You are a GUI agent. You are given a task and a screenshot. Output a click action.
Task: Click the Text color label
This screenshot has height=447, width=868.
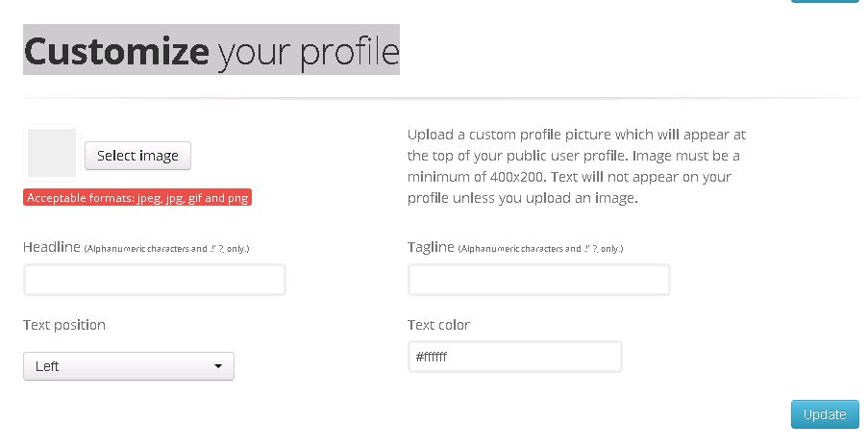[438, 325]
